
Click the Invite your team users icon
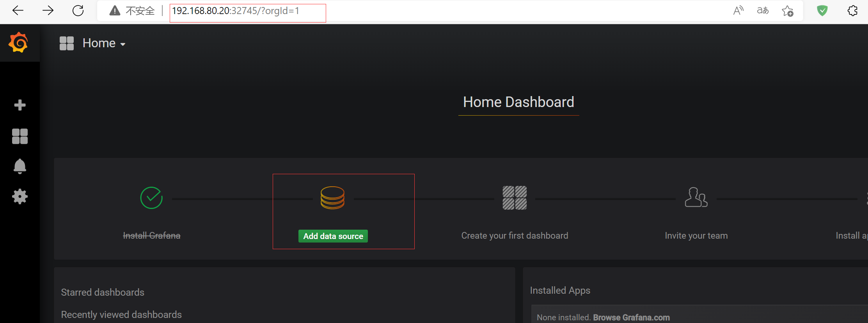pyautogui.click(x=696, y=197)
